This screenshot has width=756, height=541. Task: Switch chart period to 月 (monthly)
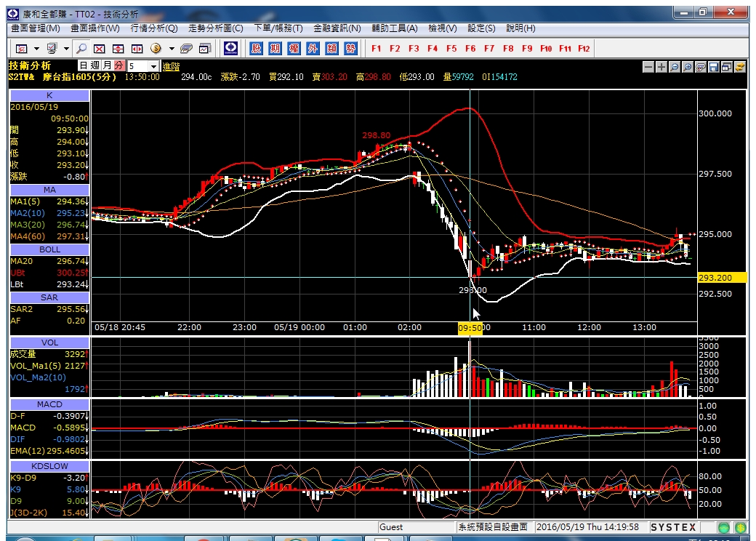pos(107,65)
